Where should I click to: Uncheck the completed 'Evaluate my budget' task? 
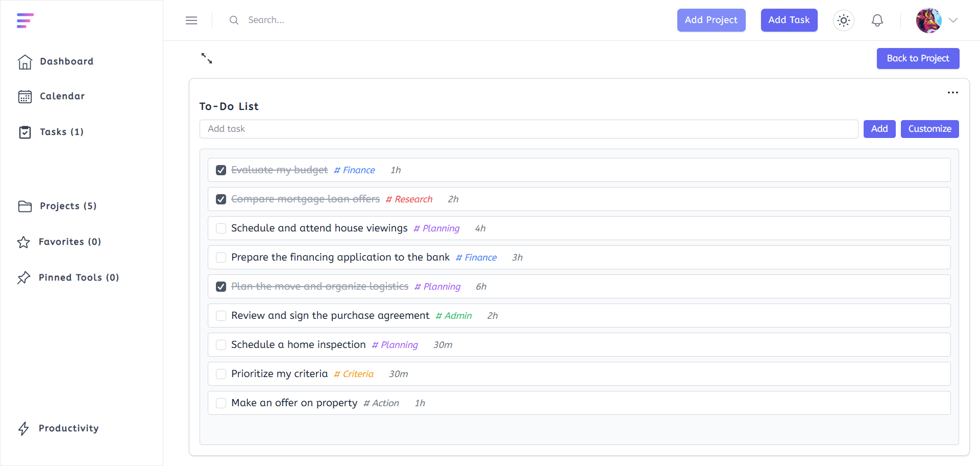220,170
